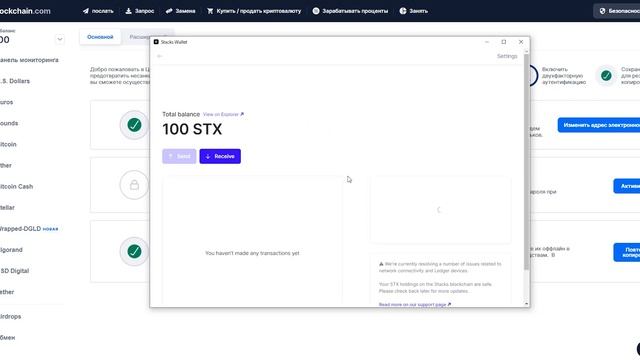640x360 pixels.
Task: Click the green check icon on the first security card
Action: (x=134, y=124)
